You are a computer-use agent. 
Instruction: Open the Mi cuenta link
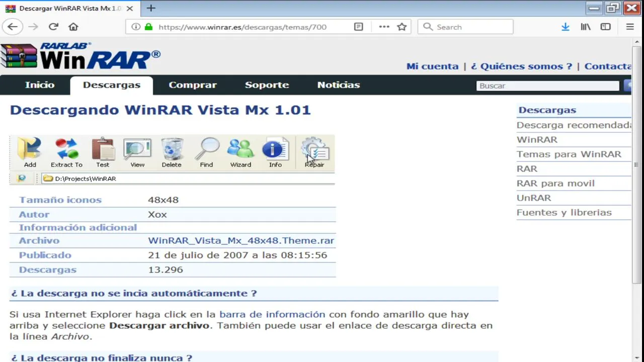[x=433, y=66]
